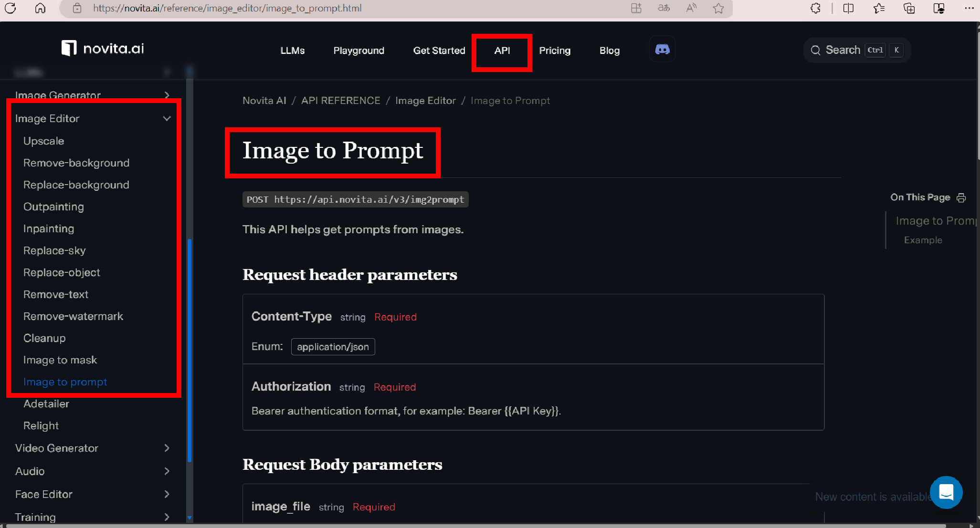Click API REFERENCE breadcrumb link
The image size is (980, 528).
click(340, 101)
